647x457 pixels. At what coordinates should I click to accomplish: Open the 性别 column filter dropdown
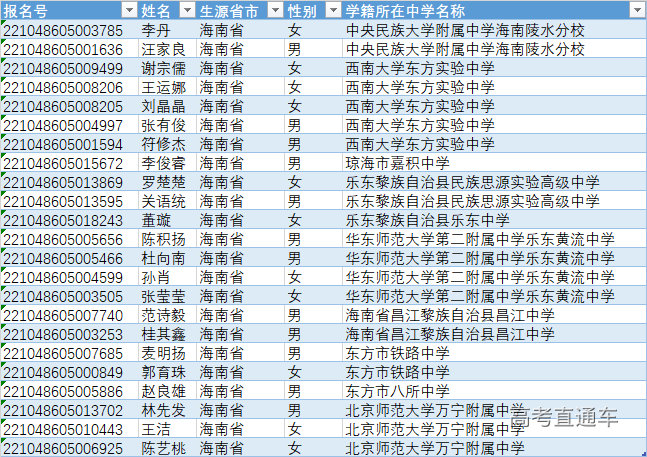[x=328, y=10]
